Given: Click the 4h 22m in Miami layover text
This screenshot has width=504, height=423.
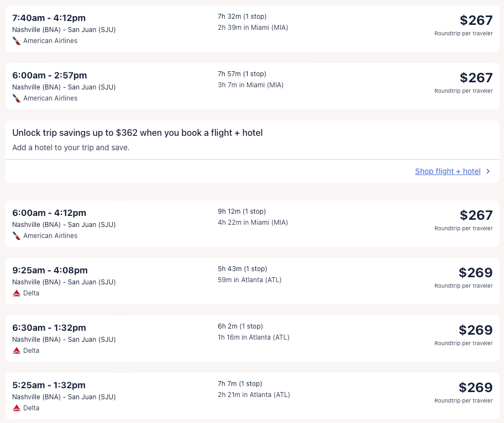Looking at the screenshot, I should (253, 223).
